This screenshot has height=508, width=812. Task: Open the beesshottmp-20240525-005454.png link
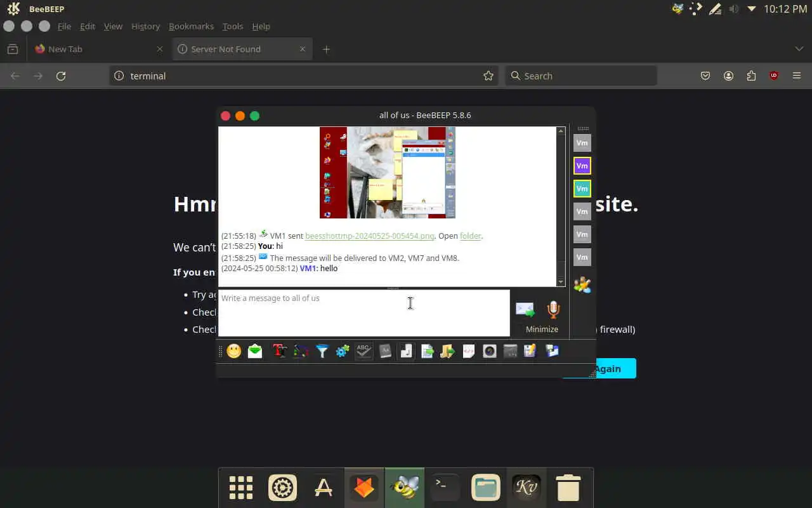point(370,236)
